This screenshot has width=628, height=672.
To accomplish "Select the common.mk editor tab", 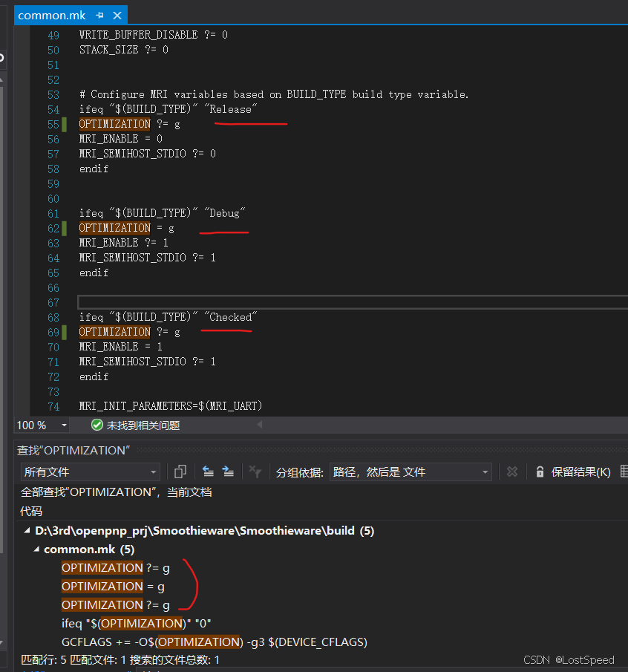I will (x=52, y=16).
